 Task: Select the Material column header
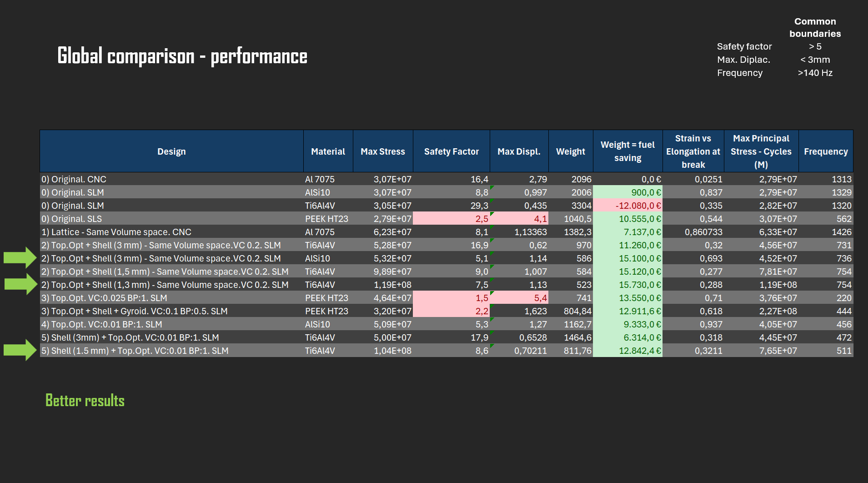pyautogui.click(x=328, y=151)
